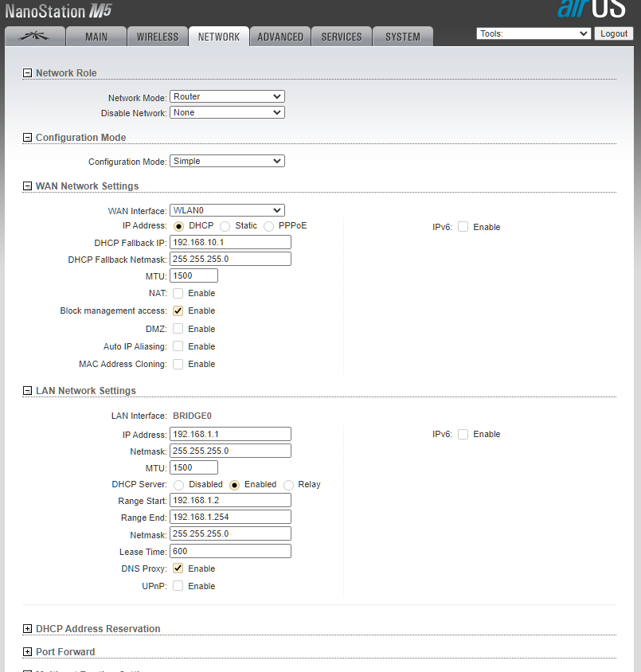The image size is (641, 672).
Task: Click the DHCP Fallback IP field
Action: 230,242
